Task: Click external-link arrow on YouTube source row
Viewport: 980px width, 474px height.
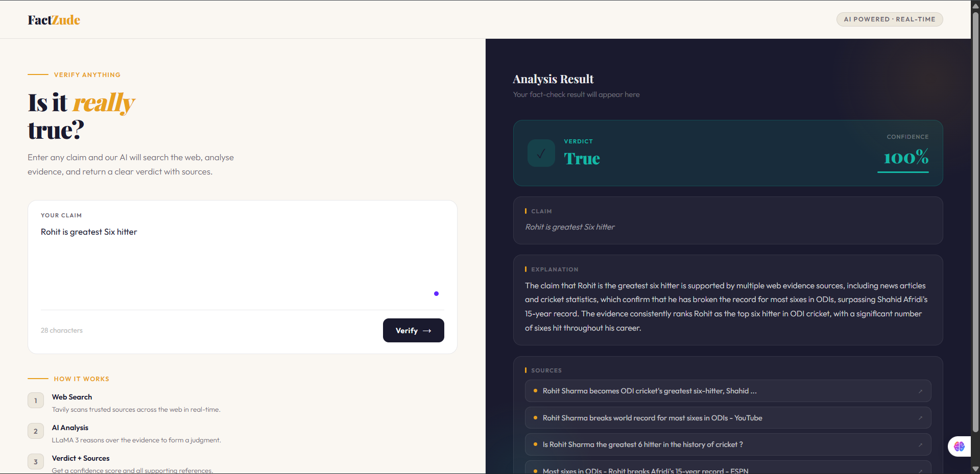Action: pyautogui.click(x=920, y=418)
